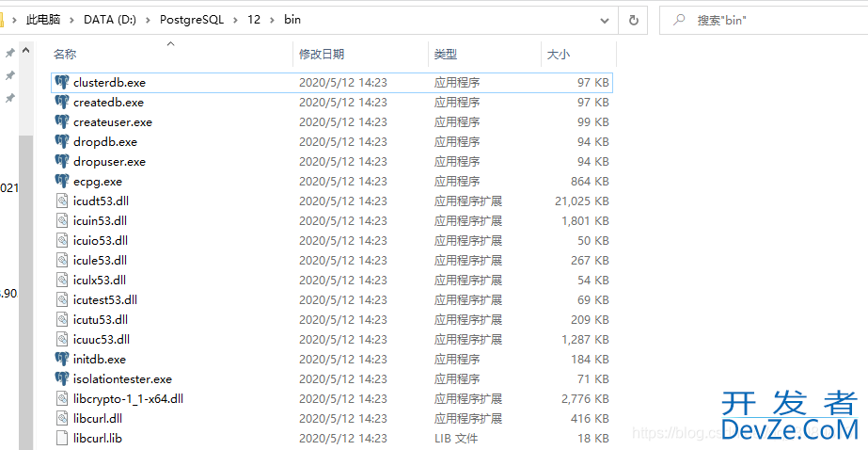868x450 pixels.
Task: Navigate to DATA (D:) breadcrumb
Action: 110,20
